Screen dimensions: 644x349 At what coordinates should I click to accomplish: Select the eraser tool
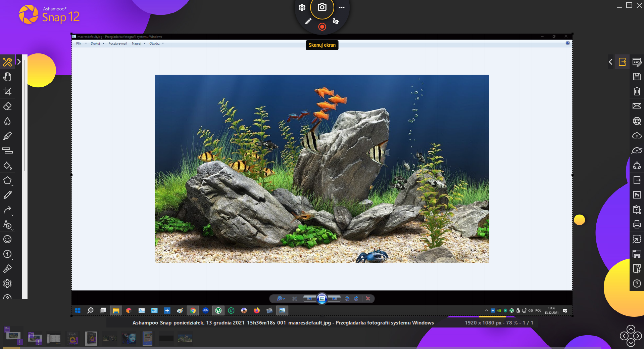point(7,106)
